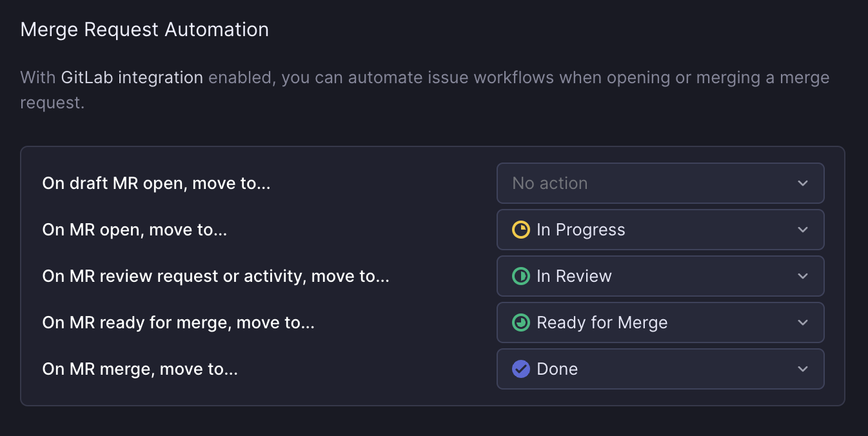868x436 pixels.
Task: Click the half-filled In Review circle icon
Action: point(522,276)
